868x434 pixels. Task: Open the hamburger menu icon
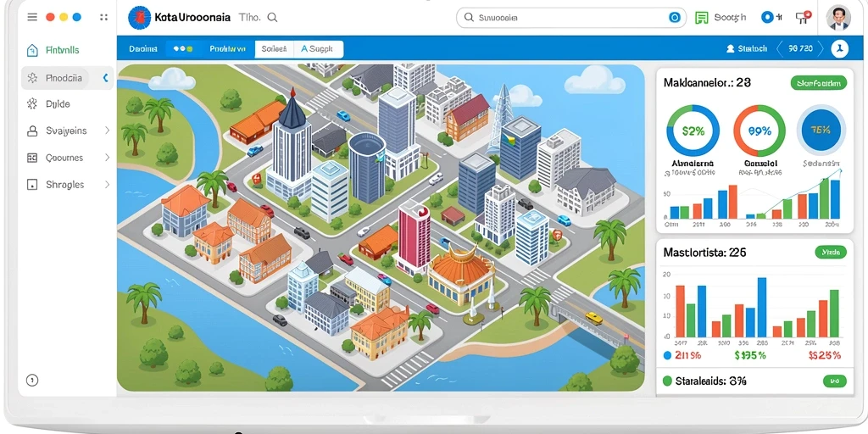click(x=32, y=17)
